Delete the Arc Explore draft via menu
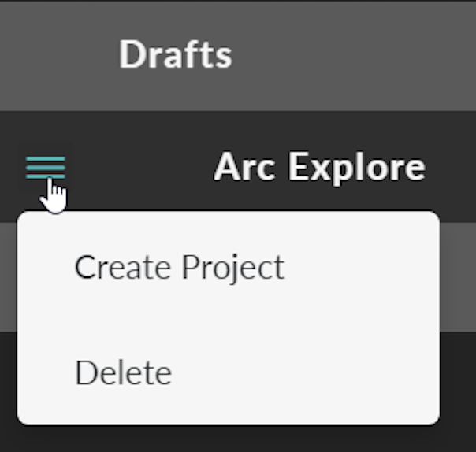The height and width of the screenshot is (452, 476). point(124,372)
